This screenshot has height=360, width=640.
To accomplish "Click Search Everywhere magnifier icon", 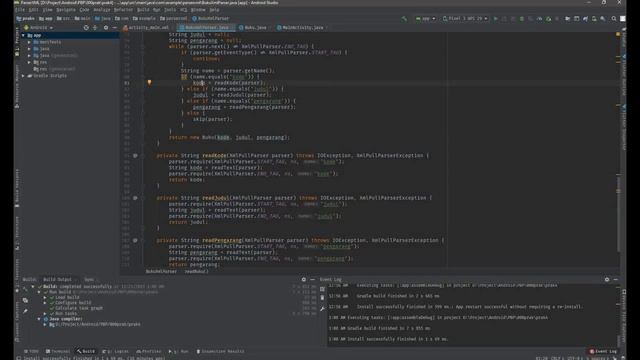I will point(614,18).
